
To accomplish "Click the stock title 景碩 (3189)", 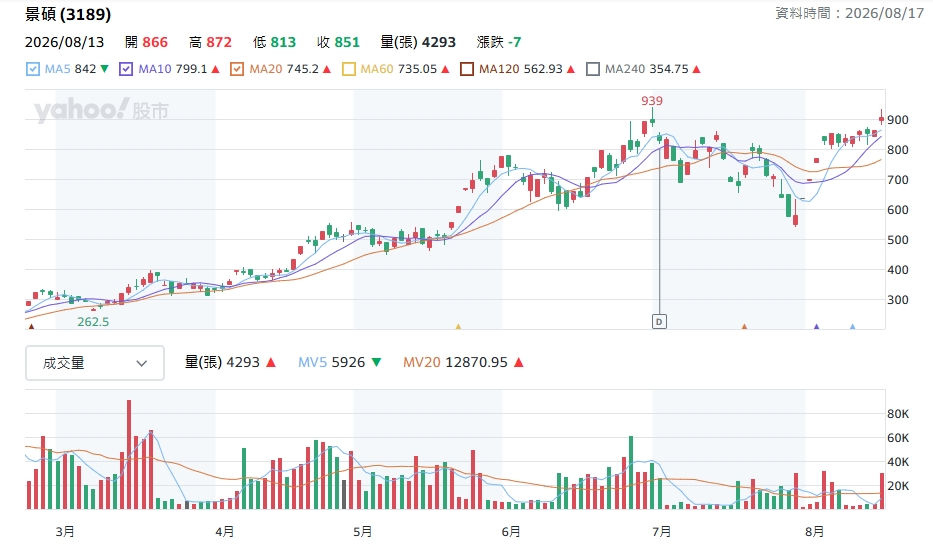I will tap(68, 14).
